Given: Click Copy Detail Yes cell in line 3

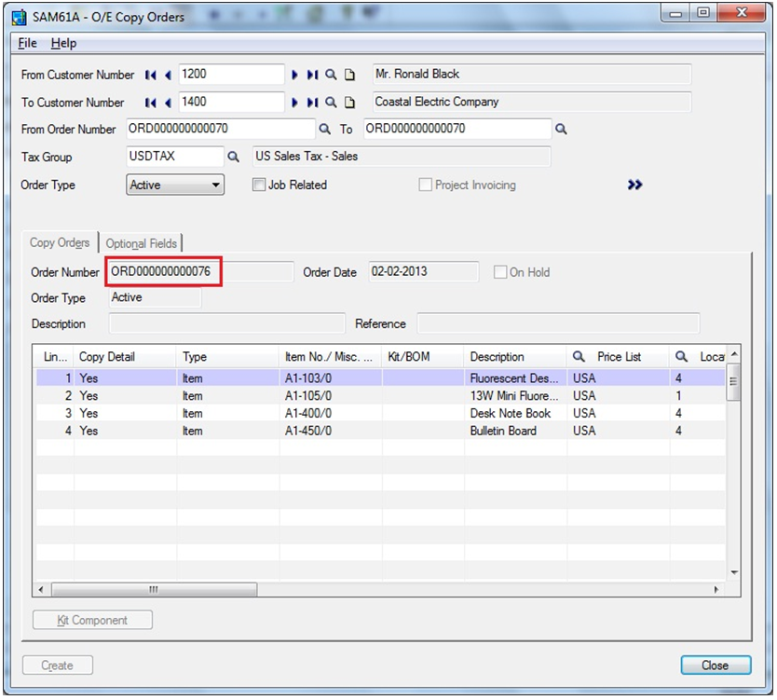Looking at the screenshot, I should pyautogui.click(x=125, y=413).
